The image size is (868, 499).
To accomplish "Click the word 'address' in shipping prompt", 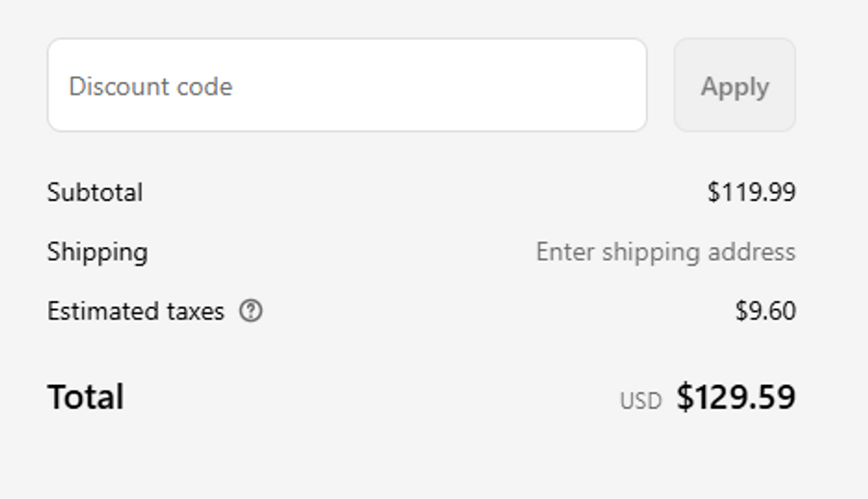I will [751, 252].
